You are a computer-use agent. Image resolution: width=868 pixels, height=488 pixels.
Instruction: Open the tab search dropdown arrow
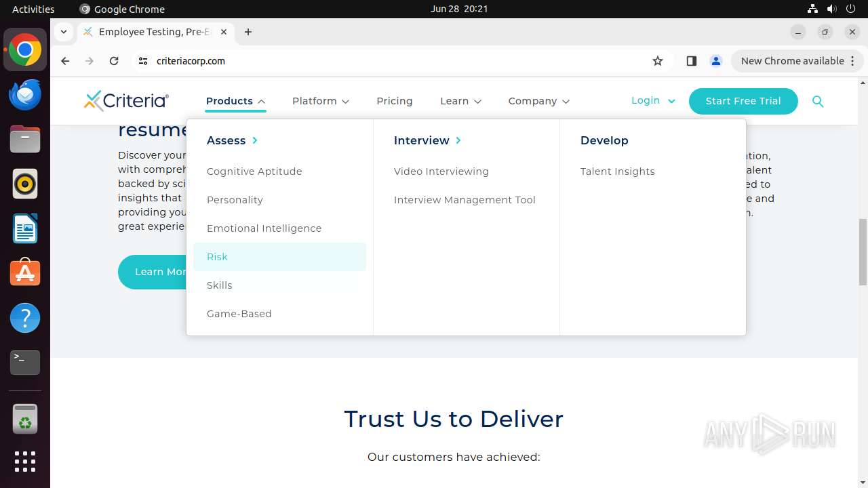click(63, 32)
